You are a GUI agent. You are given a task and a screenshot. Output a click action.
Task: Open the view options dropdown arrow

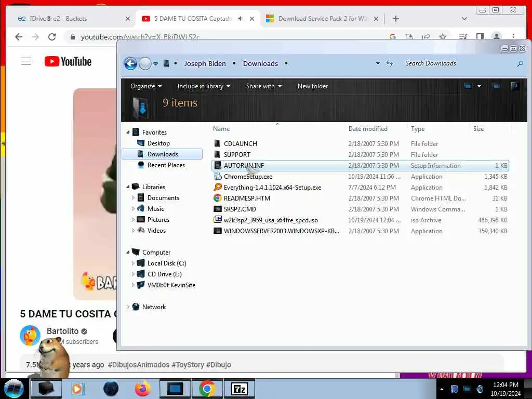[479, 86]
